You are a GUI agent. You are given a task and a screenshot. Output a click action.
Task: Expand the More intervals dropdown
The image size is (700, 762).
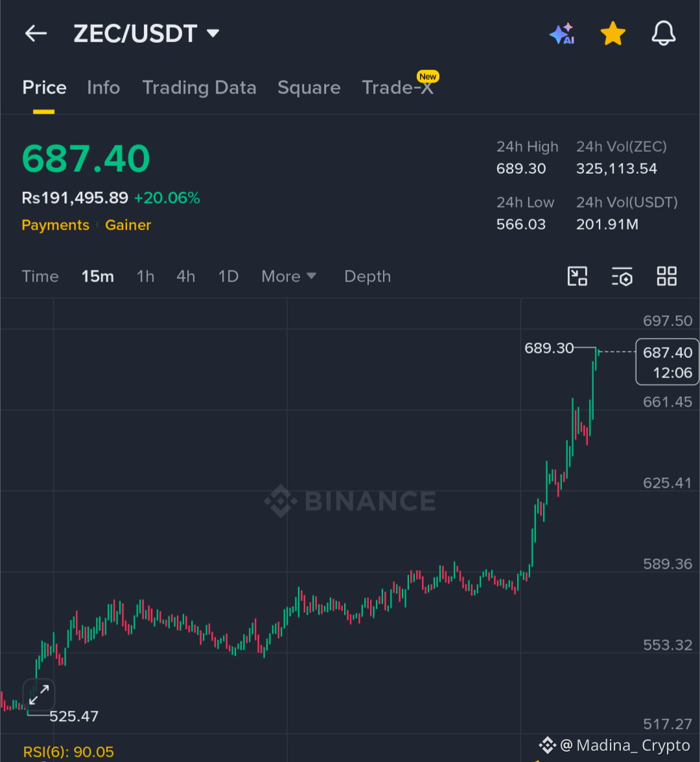coord(289,276)
